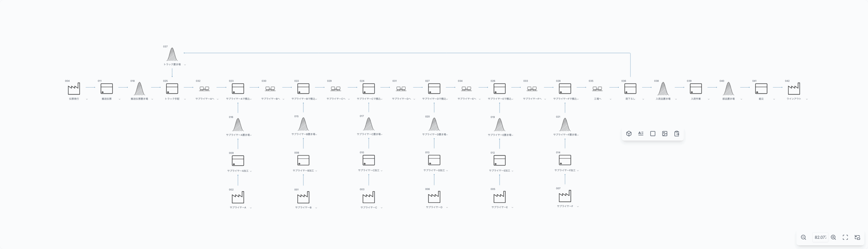Click the layout arrange icon at bottom right
This screenshot has height=249, width=868.
pos(857,237)
